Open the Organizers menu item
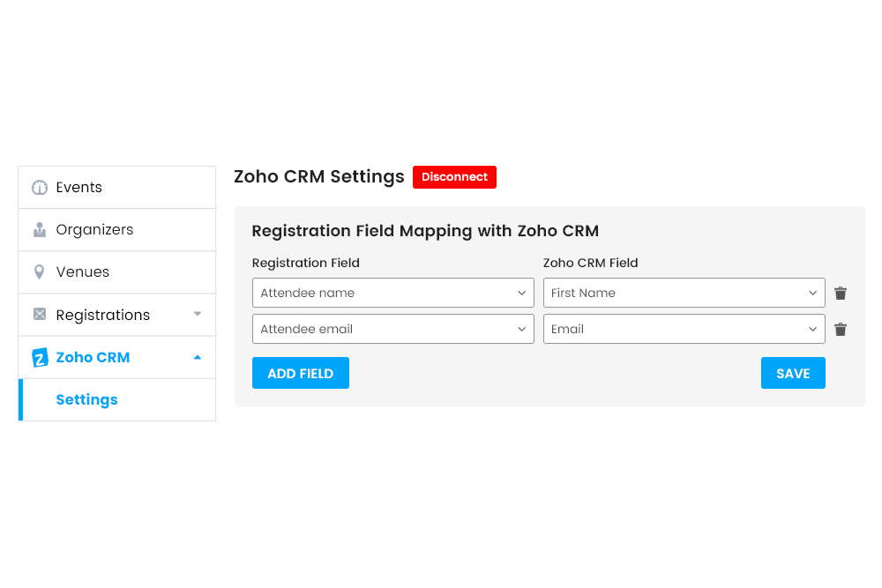Screen dimensions: 882x588 [117, 230]
